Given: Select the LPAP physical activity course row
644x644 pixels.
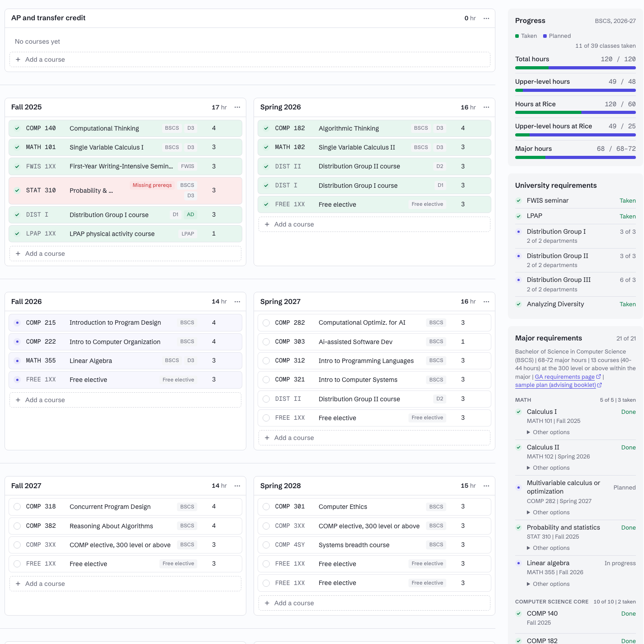Looking at the screenshot, I should coord(125,234).
